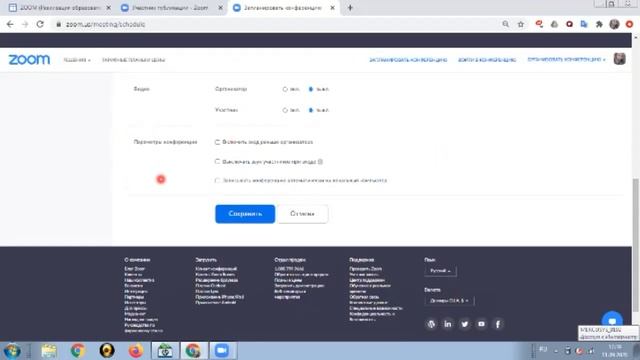
Task: Open the Chrome extensions puzzle icon
Action: [x=599, y=24]
